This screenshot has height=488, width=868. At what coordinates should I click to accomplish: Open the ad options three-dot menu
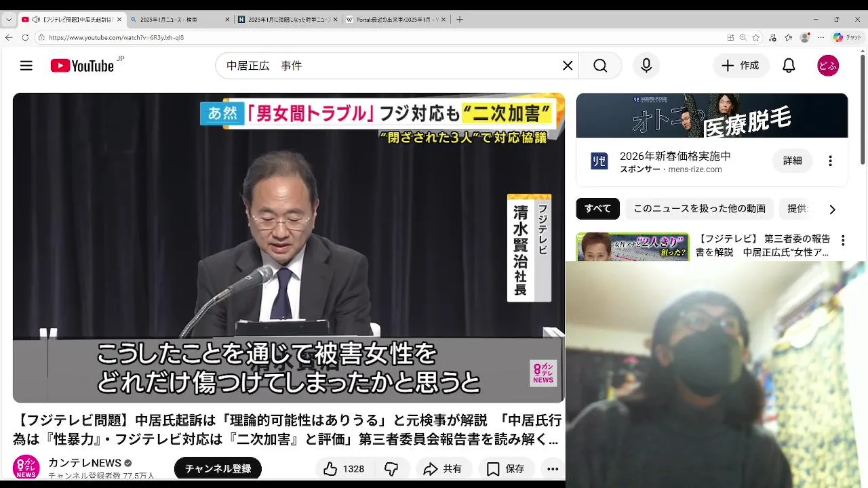[x=830, y=161]
